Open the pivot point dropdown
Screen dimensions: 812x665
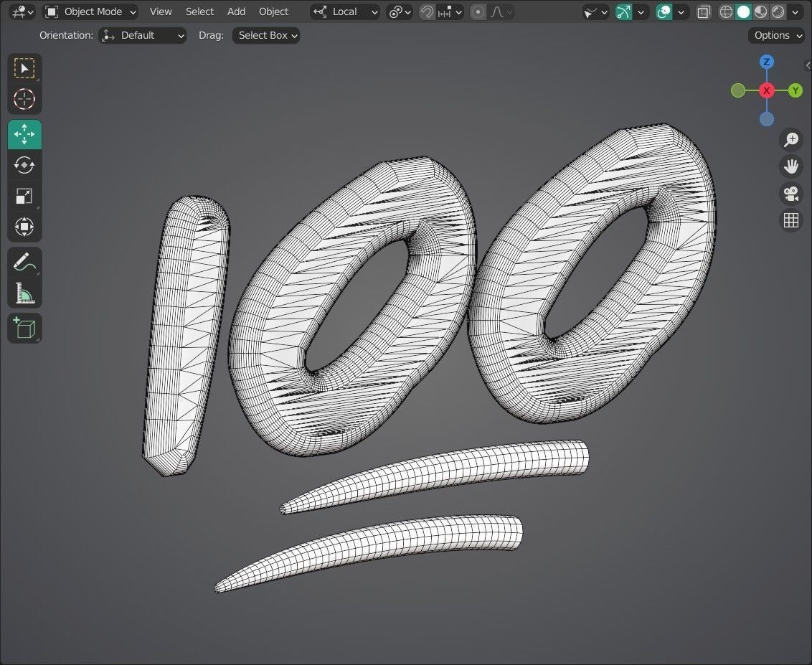point(400,11)
